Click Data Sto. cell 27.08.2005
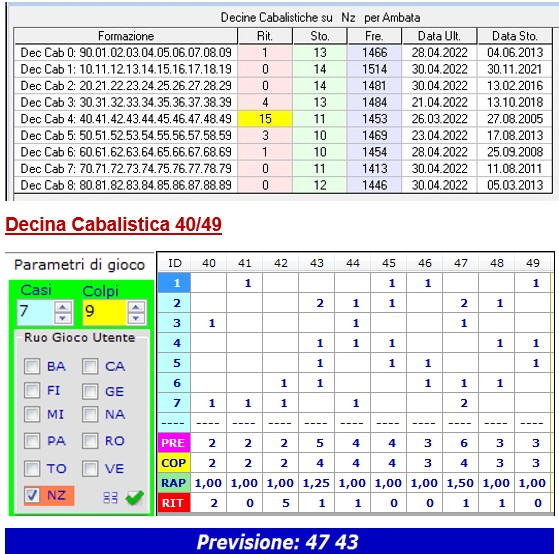 [x=515, y=119]
